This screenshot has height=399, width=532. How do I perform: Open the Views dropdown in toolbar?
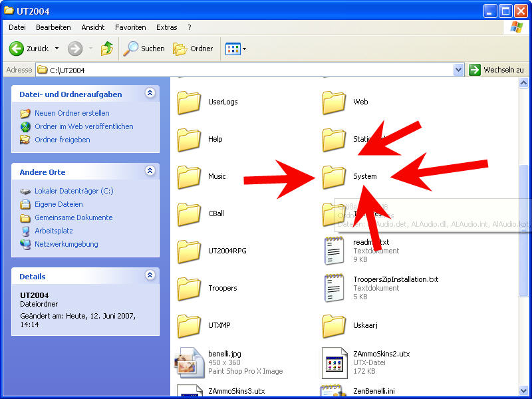(x=235, y=49)
